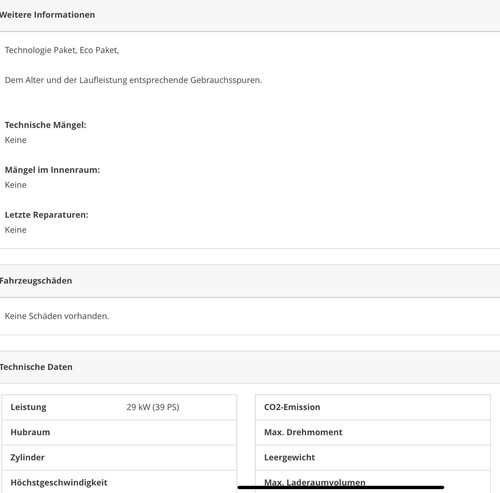Select the Technologie Paket, Eco Paket text
The height and width of the screenshot is (493, 500).
pos(62,50)
